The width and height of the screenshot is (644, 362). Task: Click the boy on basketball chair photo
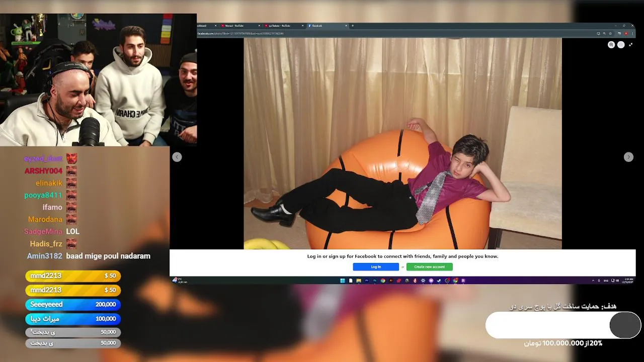(x=403, y=143)
